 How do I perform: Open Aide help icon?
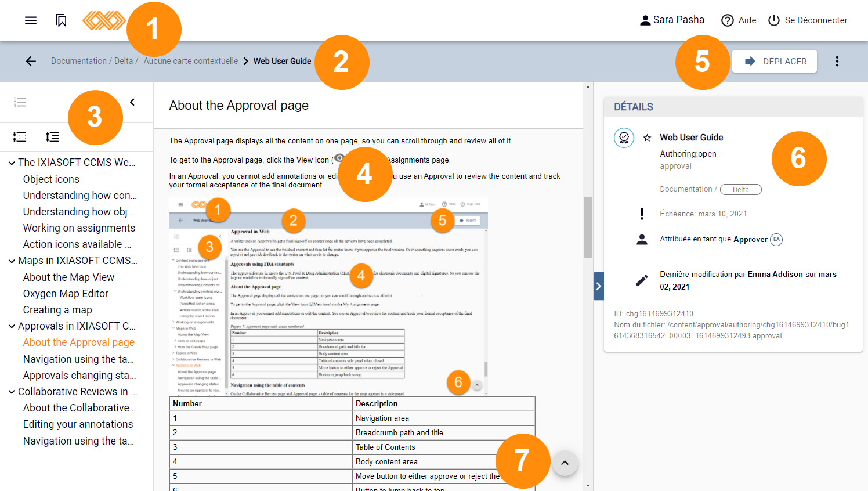727,20
